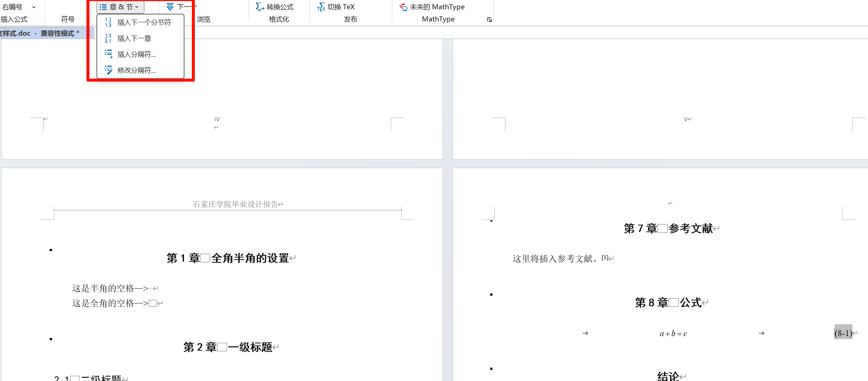This screenshot has height=381, width=868.
Task: Click the 转换公式 sigma icon
Action: [x=260, y=7]
